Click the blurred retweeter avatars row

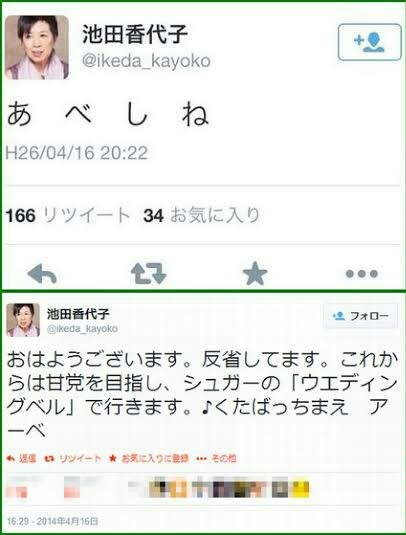[x=158, y=488]
